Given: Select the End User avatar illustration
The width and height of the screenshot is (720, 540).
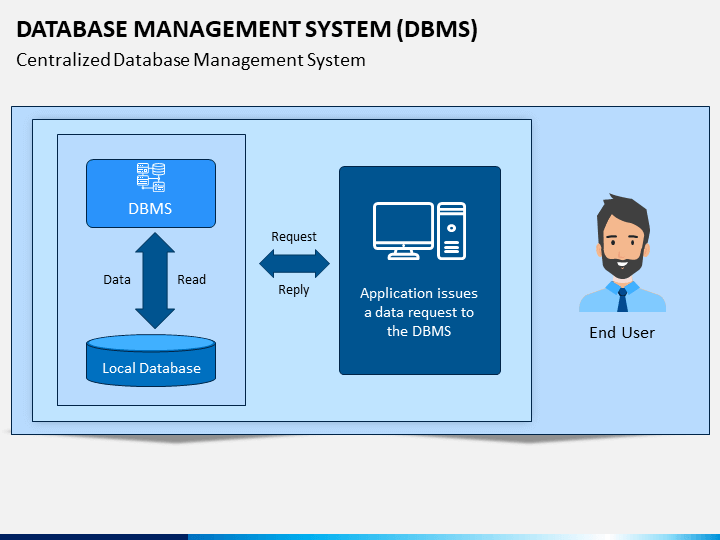Looking at the screenshot, I should pos(622,253).
